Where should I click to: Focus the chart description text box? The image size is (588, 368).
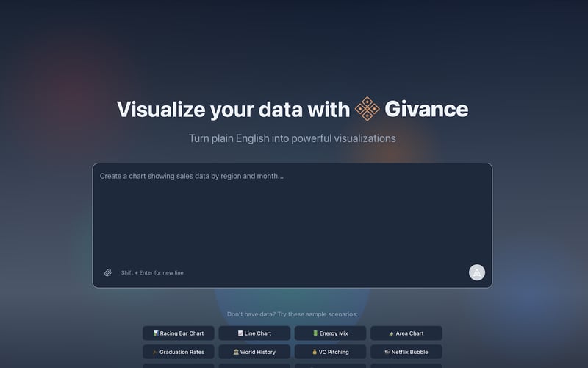(x=292, y=225)
